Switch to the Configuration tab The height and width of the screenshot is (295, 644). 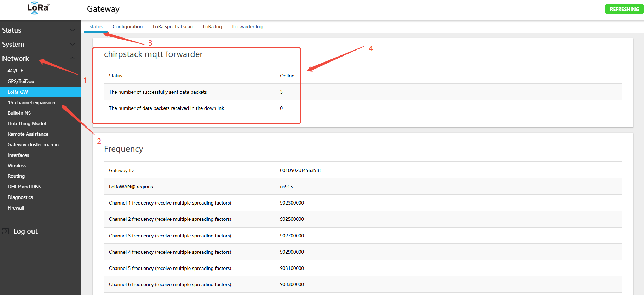[127, 26]
